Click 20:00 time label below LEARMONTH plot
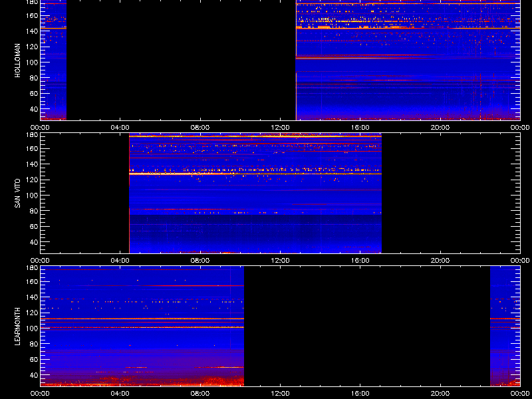 click(x=440, y=394)
